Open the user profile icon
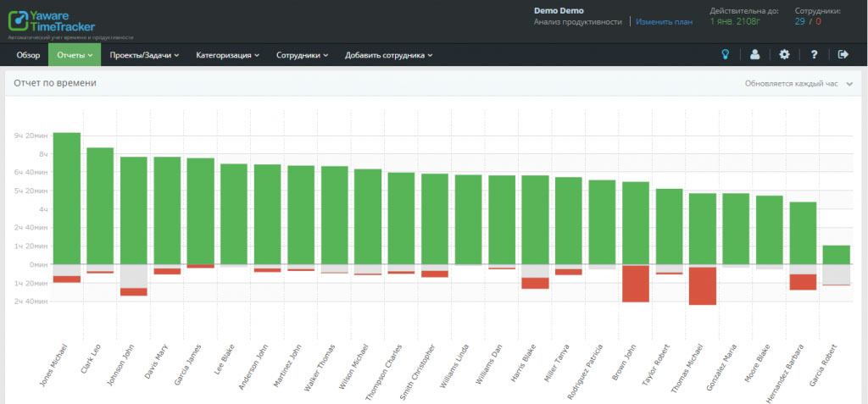868x404 pixels. point(754,55)
